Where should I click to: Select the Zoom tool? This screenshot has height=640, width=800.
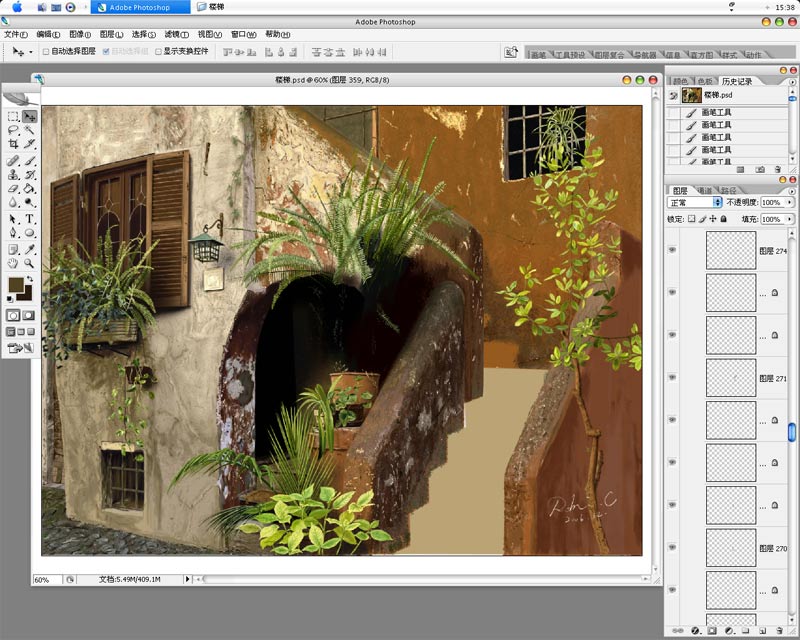30,263
